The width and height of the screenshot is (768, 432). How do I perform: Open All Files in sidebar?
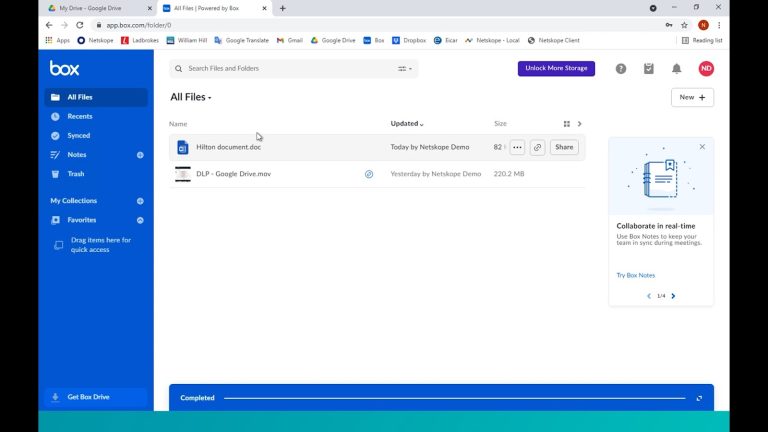[96, 97]
